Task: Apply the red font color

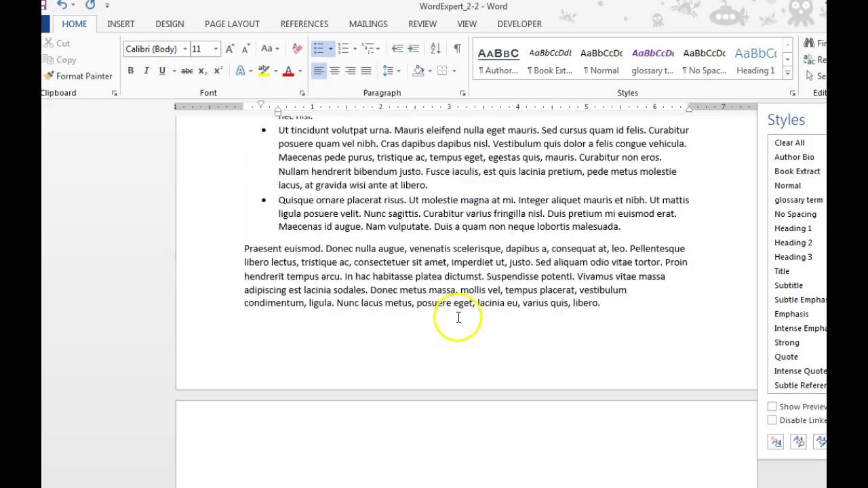Action: coord(288,70)
